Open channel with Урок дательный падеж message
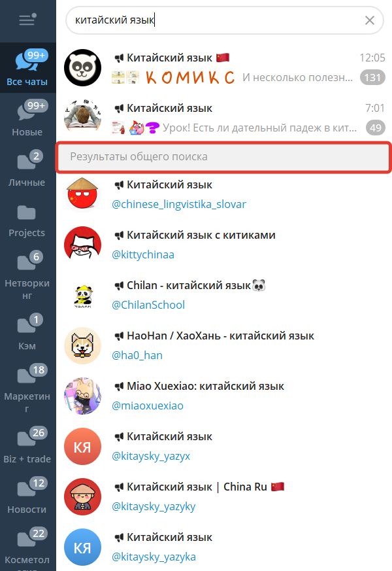 (x=224, y=118)
